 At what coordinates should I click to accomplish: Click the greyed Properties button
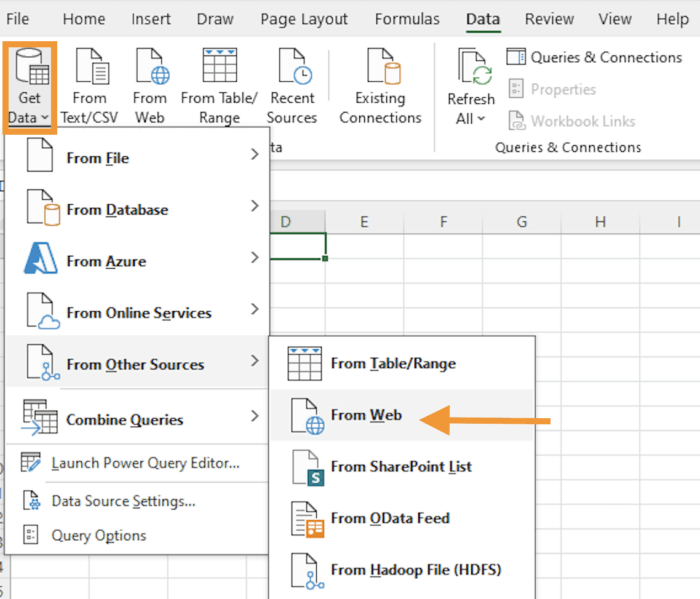click(552, 89)
